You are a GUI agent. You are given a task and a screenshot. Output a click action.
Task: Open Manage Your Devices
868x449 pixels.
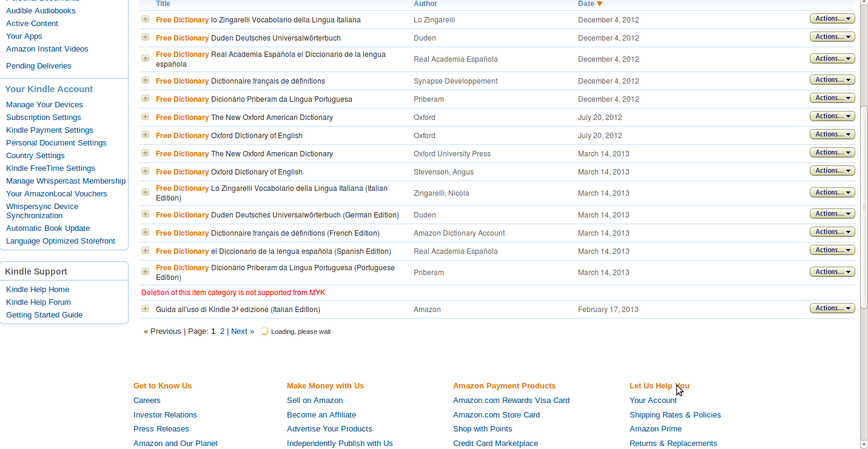coord(44,105)
